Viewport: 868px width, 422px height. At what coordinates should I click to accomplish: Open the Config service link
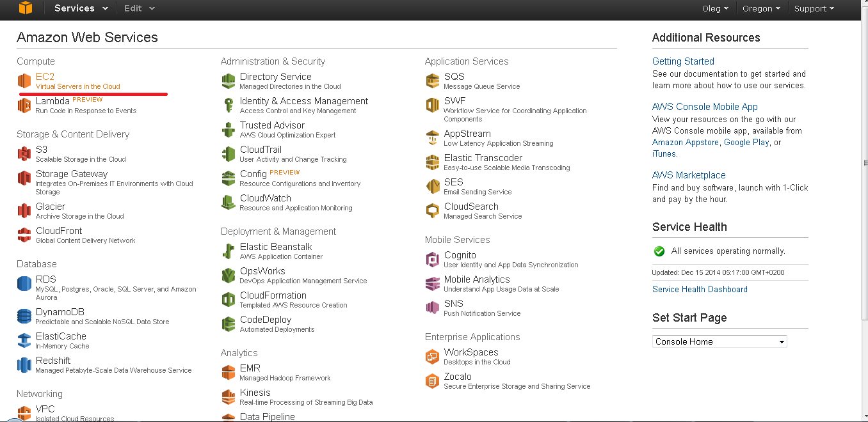coord(253,174)
